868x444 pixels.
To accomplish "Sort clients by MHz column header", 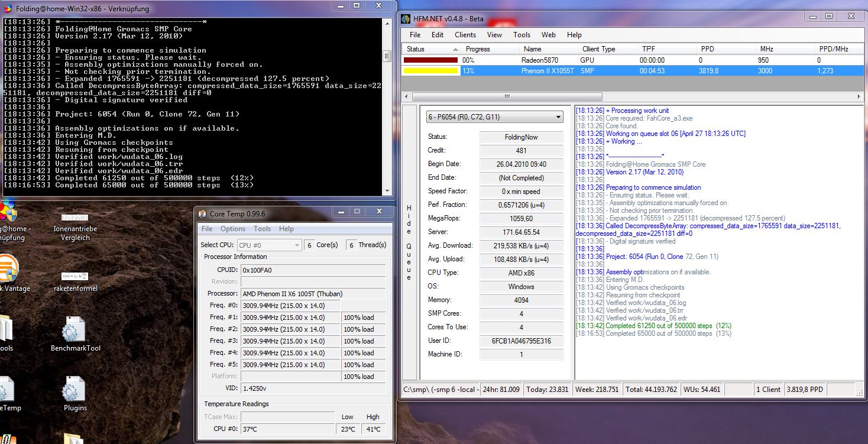I will click(785, 49).
